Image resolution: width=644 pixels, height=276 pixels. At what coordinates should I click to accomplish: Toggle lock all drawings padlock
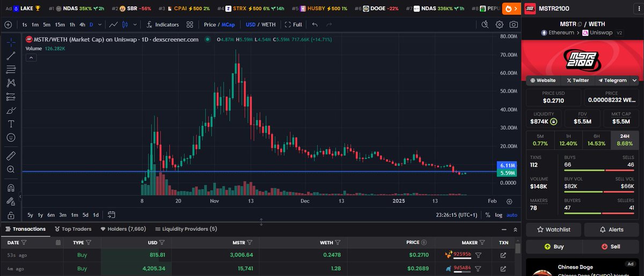pyautogui.click(x=11, y=215)
